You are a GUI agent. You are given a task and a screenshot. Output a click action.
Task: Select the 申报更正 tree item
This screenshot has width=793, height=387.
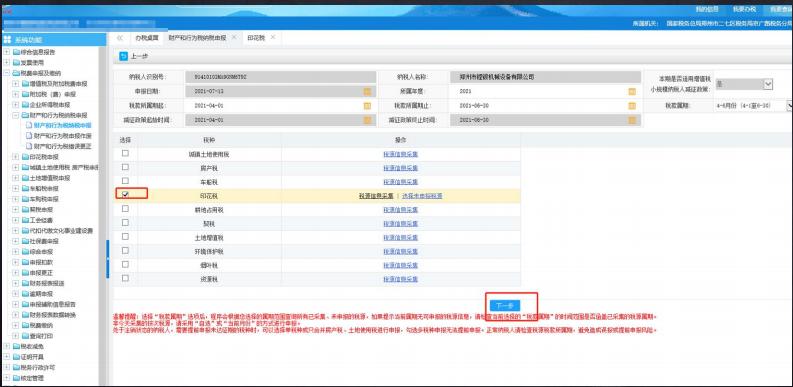coord(41,273)
